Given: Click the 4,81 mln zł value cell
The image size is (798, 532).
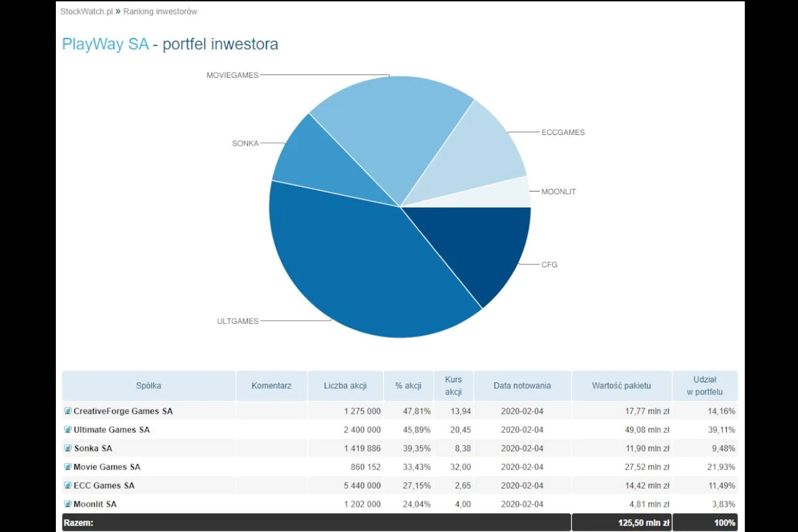Looking at the screenshot, I should [621, 504].
